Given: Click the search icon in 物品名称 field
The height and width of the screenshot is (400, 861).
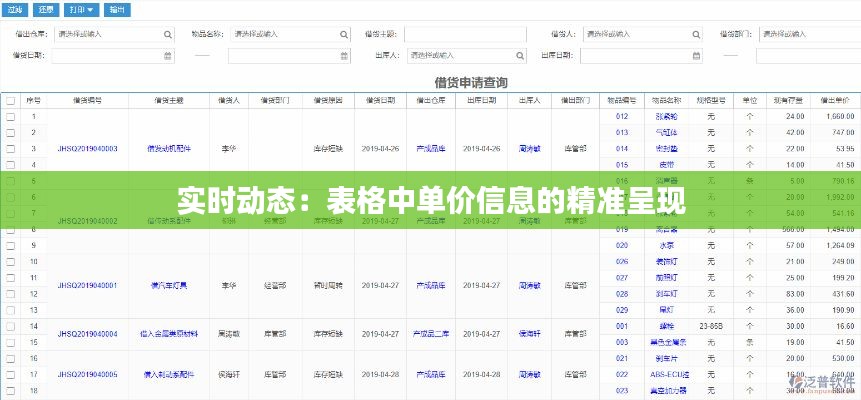Looking at the screenshot, I should [344, 33].
